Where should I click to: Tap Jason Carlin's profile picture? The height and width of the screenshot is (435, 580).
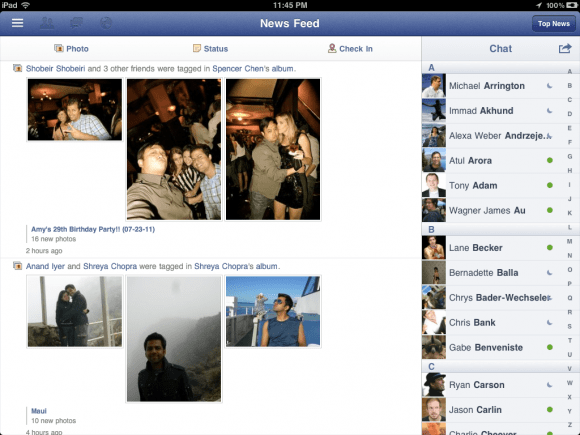tap(434, 409)
